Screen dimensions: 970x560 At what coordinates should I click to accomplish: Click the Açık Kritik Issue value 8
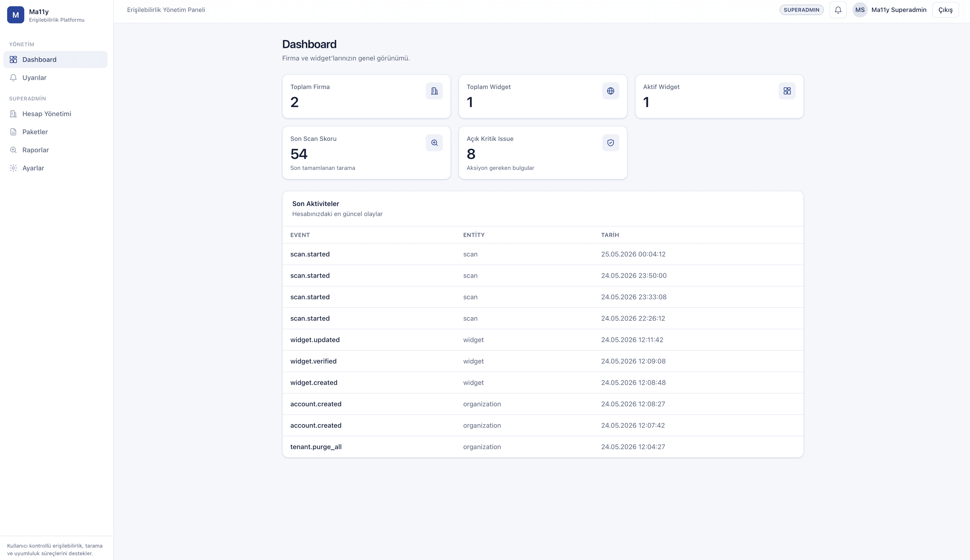[x=471, y=154]
